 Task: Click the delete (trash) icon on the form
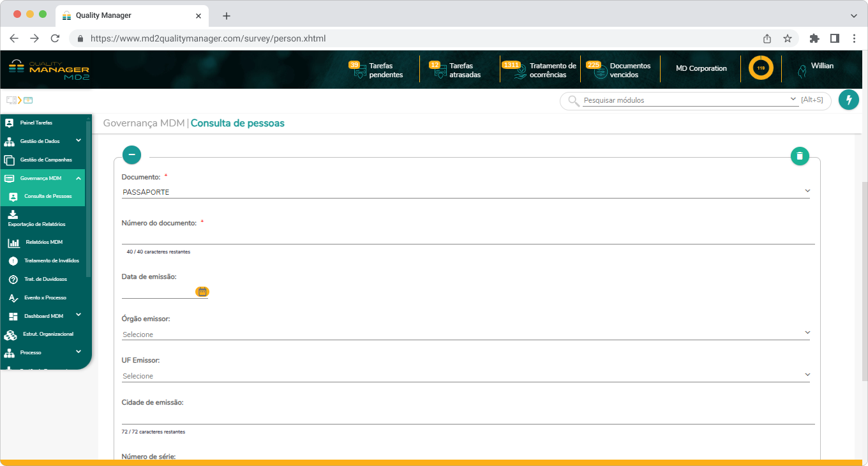[800, 155]
